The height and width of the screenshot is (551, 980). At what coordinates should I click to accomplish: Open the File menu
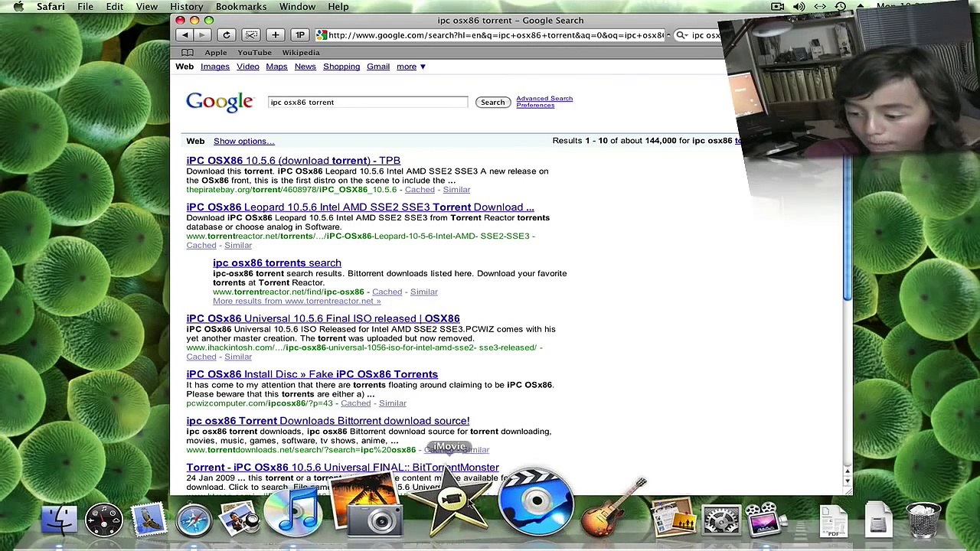click(85, 7)
